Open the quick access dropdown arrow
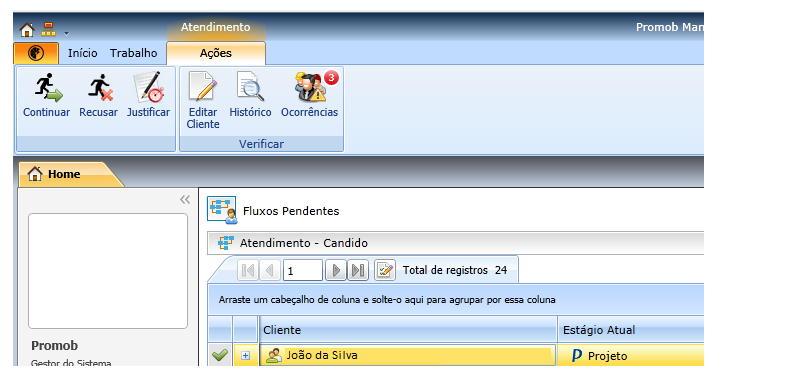 pos(66,34)
